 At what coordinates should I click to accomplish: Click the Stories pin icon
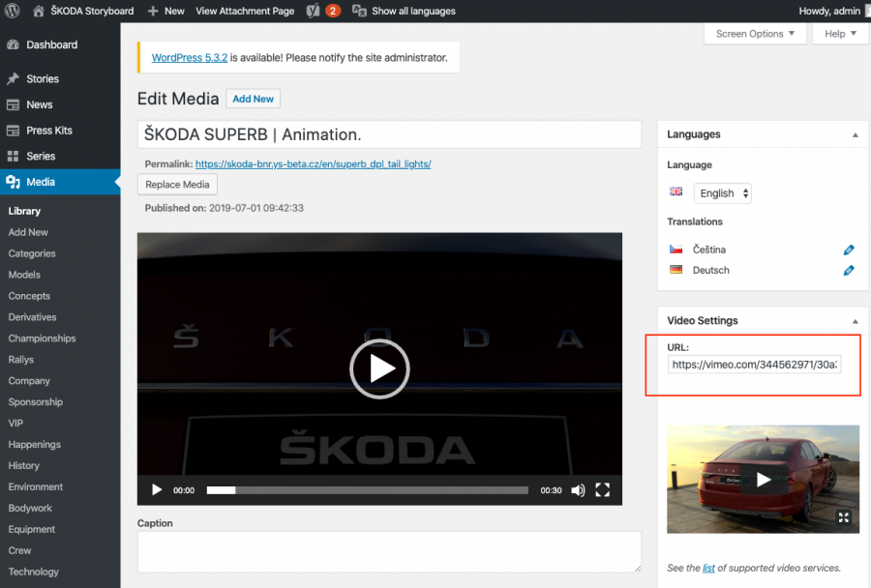tap(13, 79)
